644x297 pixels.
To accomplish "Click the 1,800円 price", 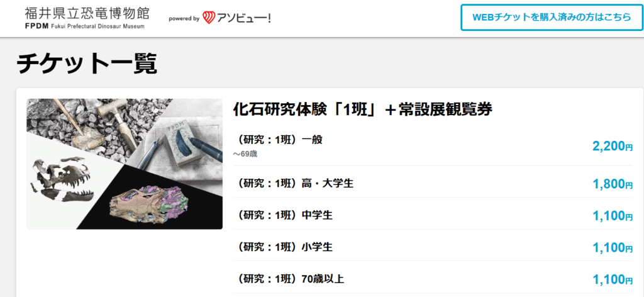I will click(613, 184).
